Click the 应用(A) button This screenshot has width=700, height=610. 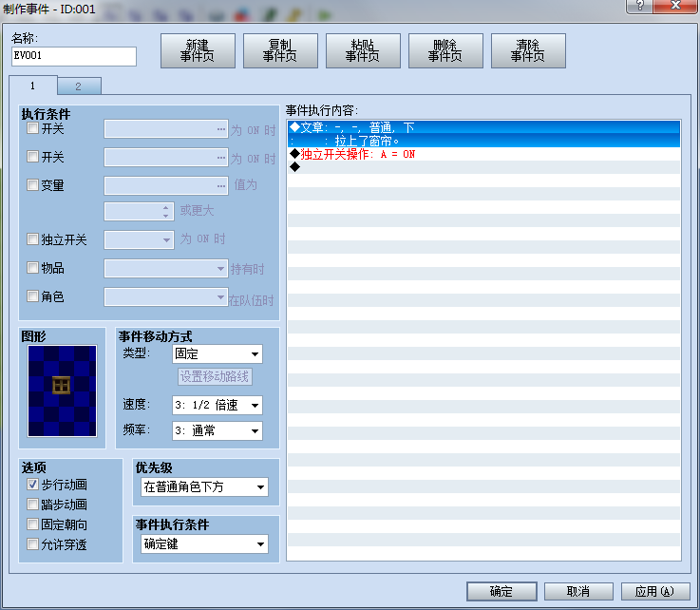click(655, 591)
